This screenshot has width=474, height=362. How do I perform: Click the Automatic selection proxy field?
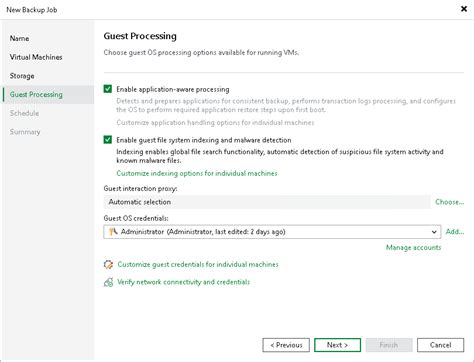click(267, 202)
